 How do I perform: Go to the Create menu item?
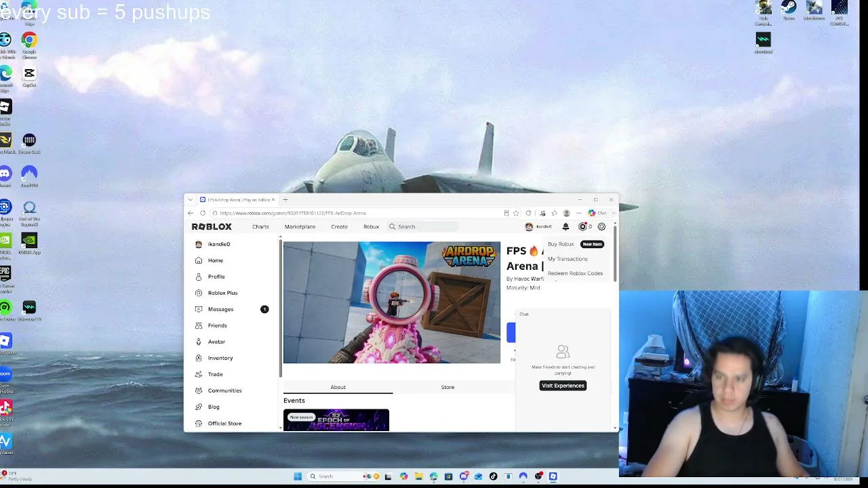[339, 226]
